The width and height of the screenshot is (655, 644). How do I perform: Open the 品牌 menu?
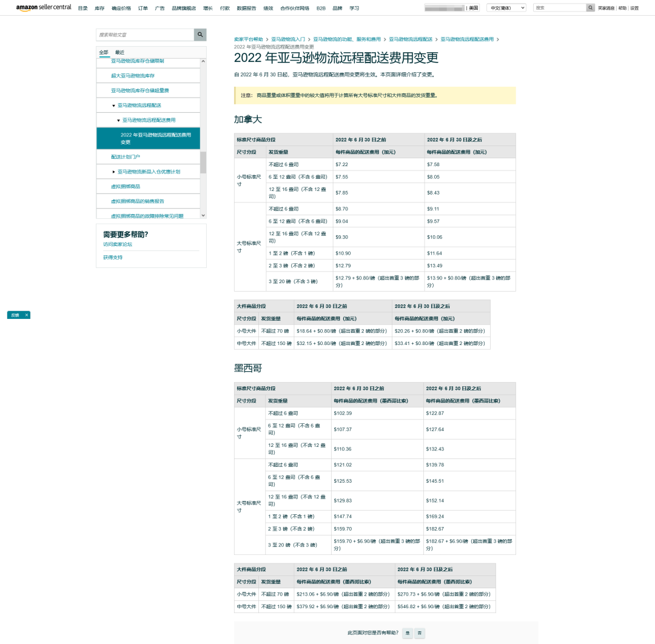(338, 8)
